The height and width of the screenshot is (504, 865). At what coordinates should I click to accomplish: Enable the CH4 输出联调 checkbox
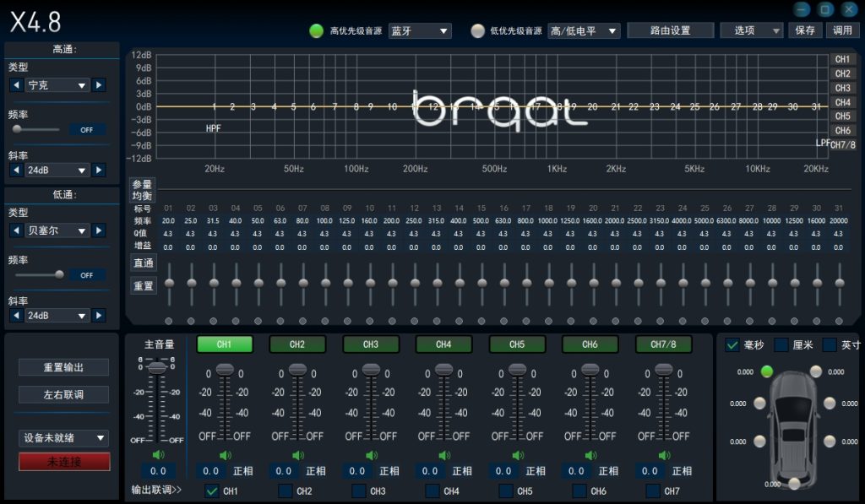tap(432, 490)
